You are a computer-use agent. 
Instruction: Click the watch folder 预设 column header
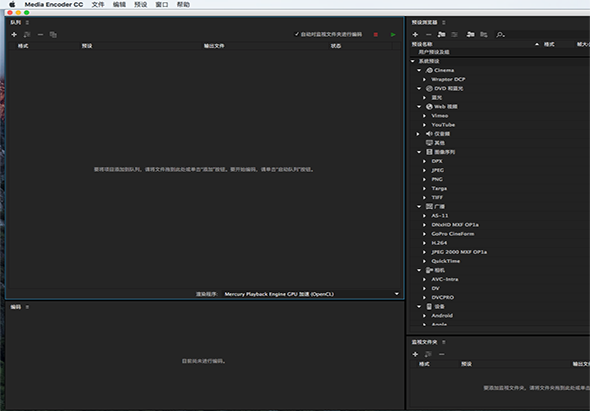pos(466,364)
